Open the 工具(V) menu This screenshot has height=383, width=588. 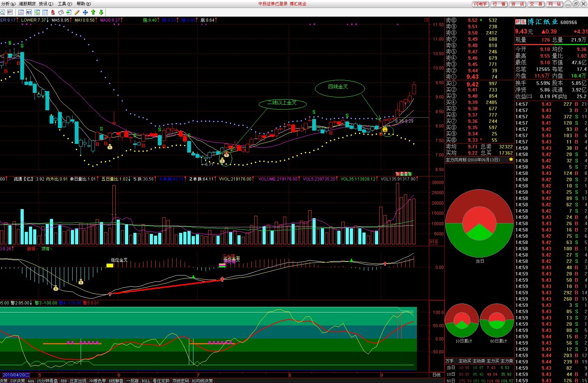[65, 4]
